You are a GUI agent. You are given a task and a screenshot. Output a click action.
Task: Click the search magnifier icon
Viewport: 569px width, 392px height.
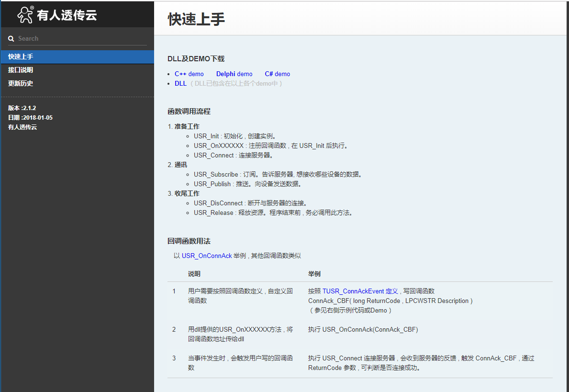pos(11,38)
